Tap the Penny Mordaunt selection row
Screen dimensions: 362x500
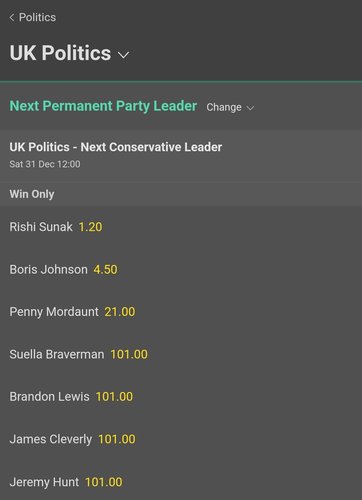tap(181, 312)
